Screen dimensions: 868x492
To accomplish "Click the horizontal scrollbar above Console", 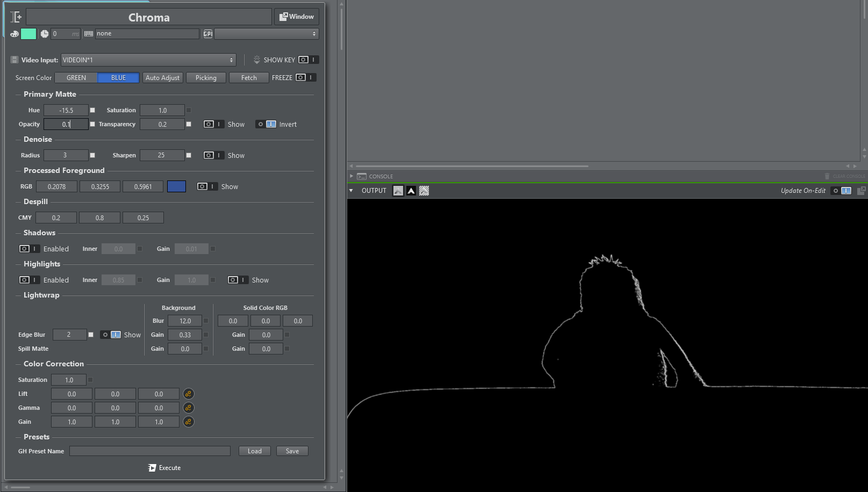I will [x=472, y=166].
